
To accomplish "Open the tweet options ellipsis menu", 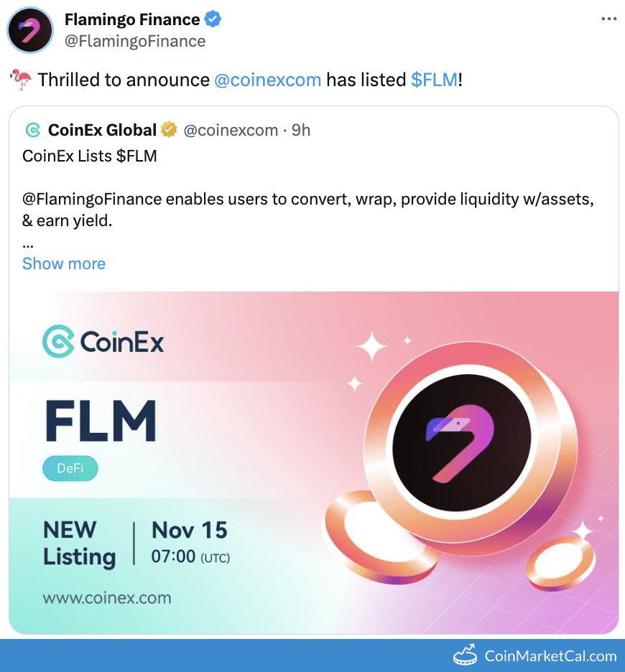I will (x=609, y=17).
